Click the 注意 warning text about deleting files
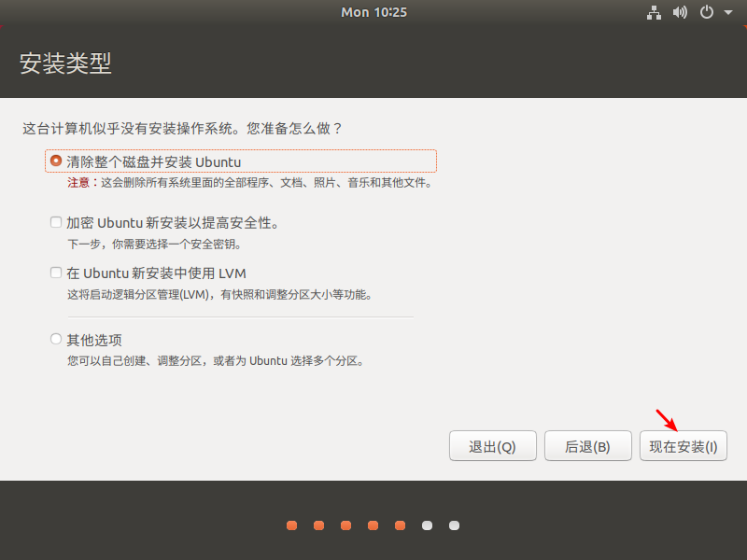 point(249,183)
